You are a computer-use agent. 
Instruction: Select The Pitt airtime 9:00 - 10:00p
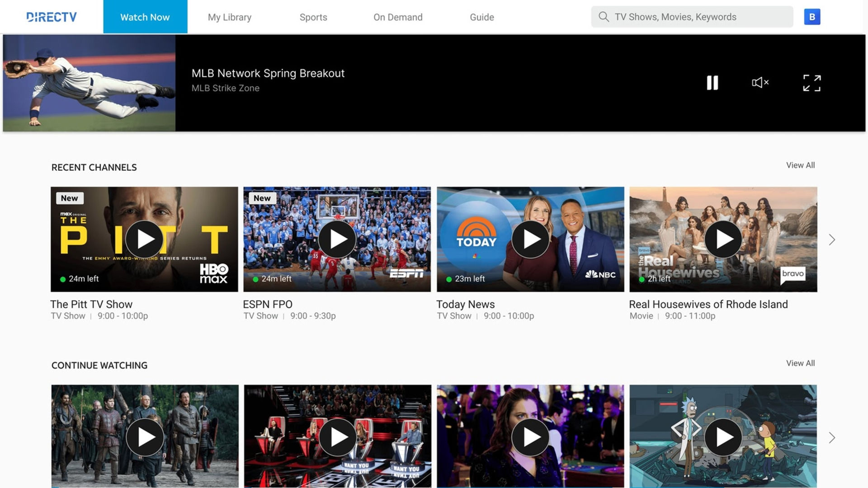[x=123, y=316]
